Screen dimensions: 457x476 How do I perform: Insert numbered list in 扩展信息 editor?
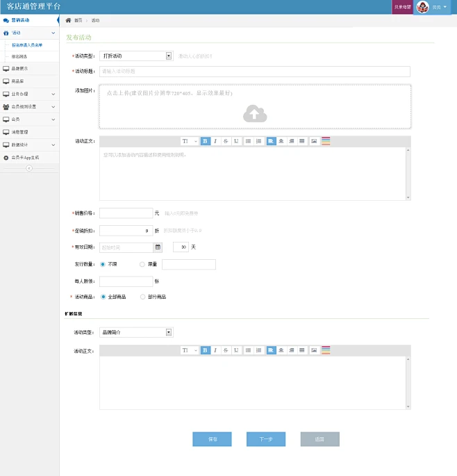(258, 350)
